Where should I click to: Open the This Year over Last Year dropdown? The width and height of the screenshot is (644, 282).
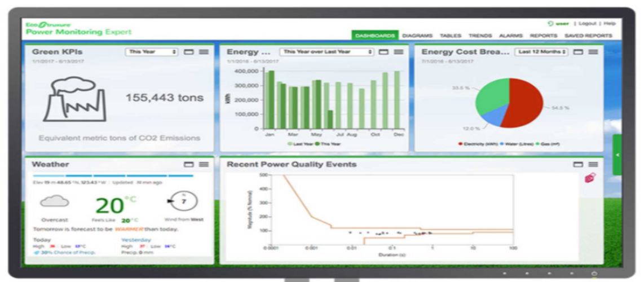(327, 52)
